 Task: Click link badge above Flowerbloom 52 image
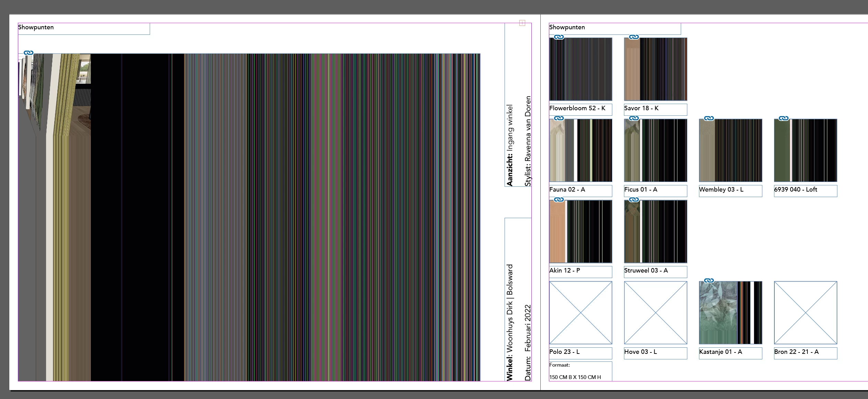[x=559, y=37]
